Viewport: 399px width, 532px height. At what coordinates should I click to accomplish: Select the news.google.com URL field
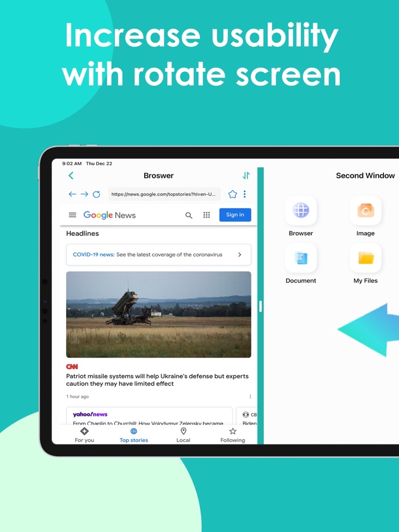pyautogui.click(x=164, y=194)
